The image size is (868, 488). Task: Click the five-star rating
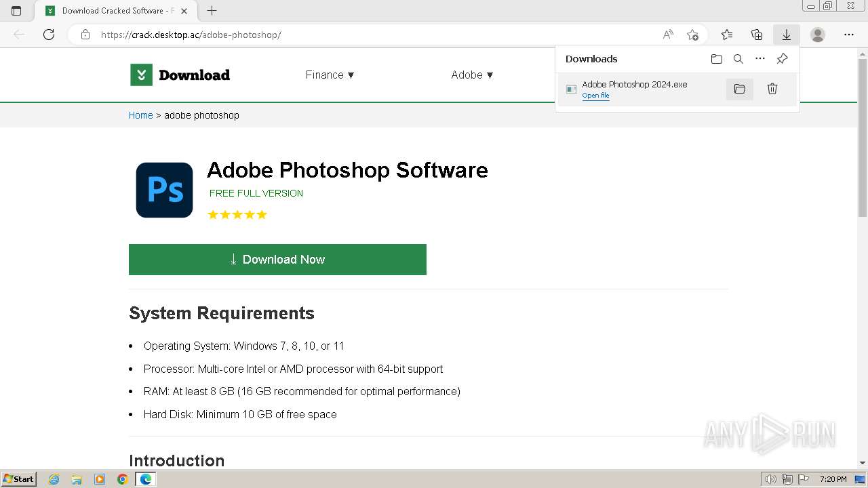[237, 215]
